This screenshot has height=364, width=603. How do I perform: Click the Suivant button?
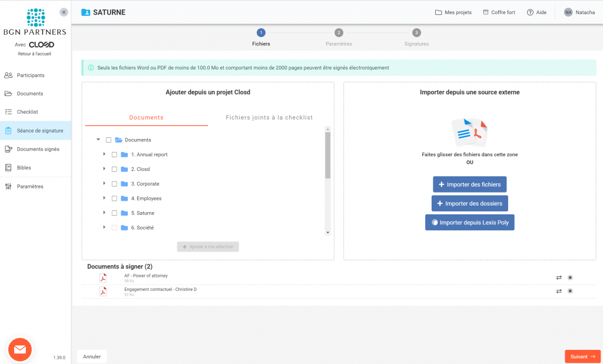(x=582, y=356)
